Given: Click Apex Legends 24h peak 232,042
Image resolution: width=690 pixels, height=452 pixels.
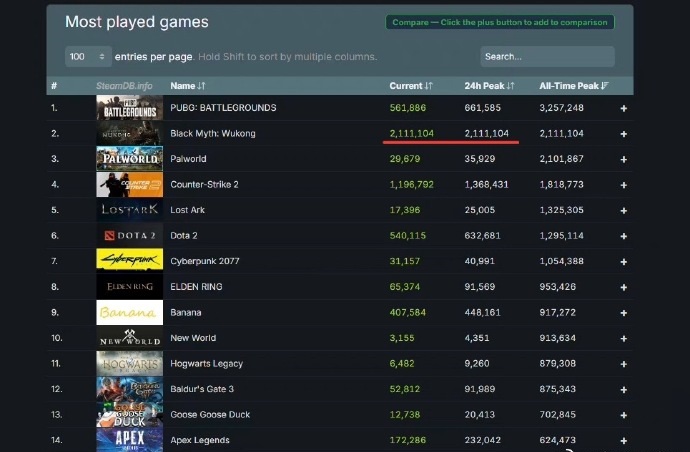Looking at the screenshot, I should [482, 440].
